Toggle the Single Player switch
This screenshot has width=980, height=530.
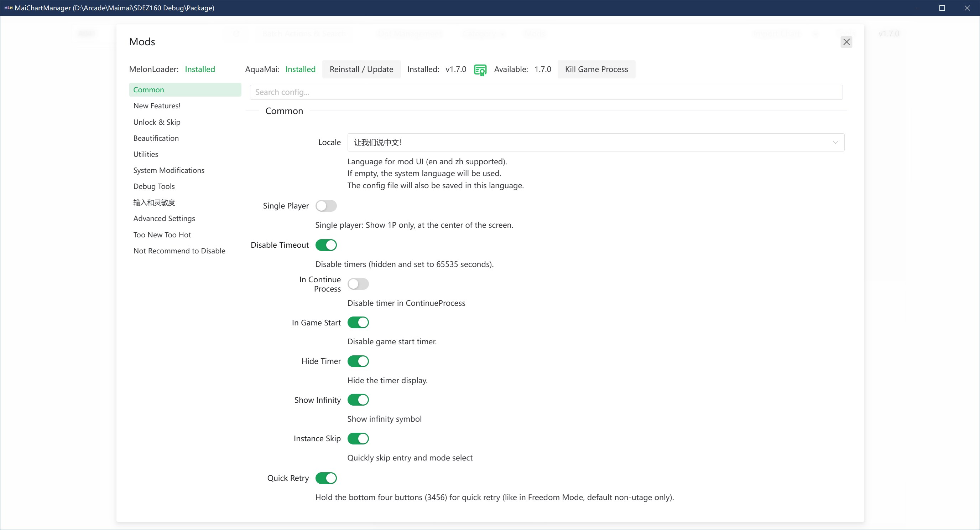326,206
